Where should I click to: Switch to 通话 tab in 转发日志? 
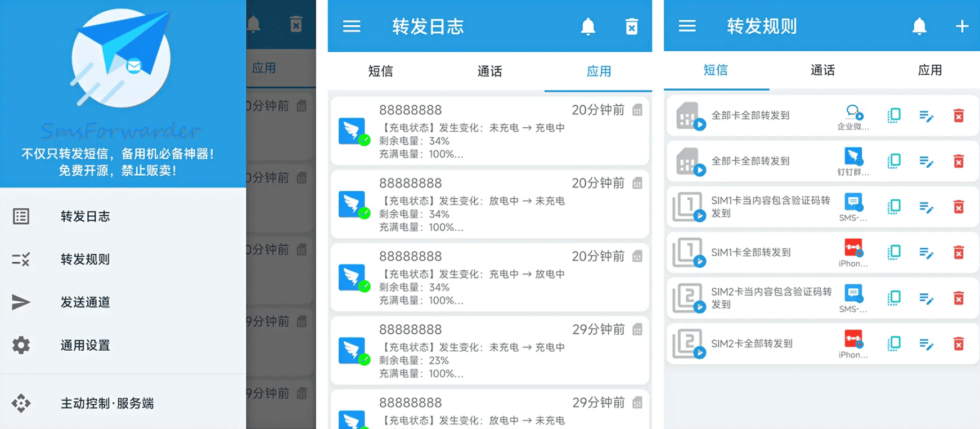click(489, 71)
